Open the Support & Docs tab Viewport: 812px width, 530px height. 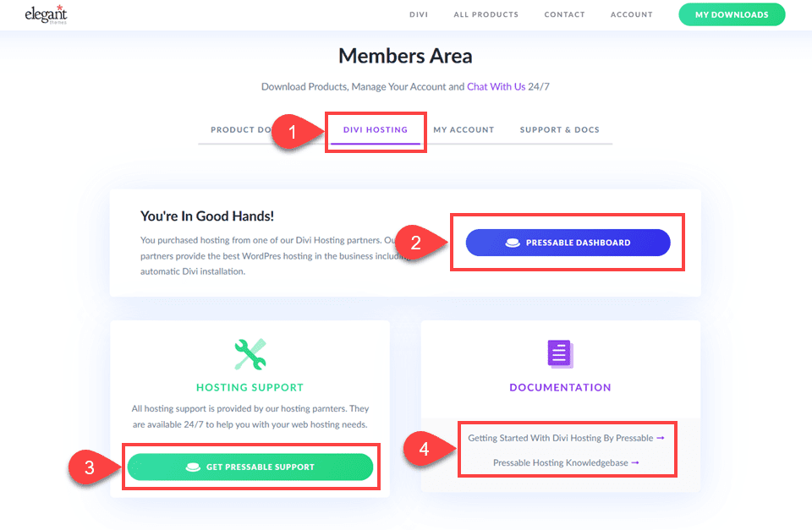[x=559, y=130]
